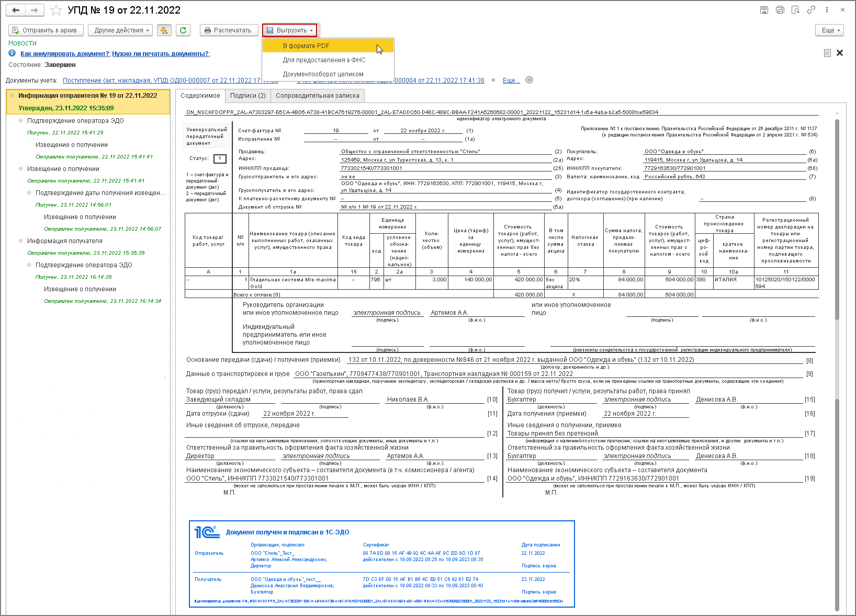Click Состояние value Завершен
Screen dimensions: 856x616
click(60, 65)
